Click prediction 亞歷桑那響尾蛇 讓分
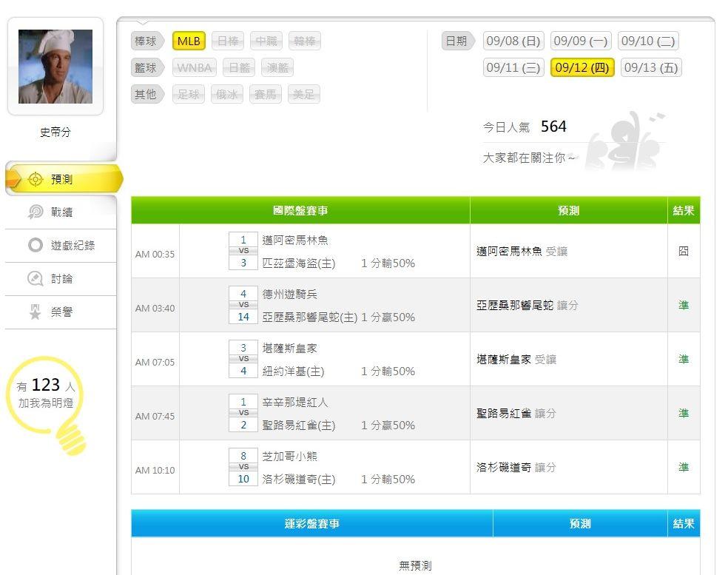The width and height of the screenshot is (728, 575). coord(528,305)
